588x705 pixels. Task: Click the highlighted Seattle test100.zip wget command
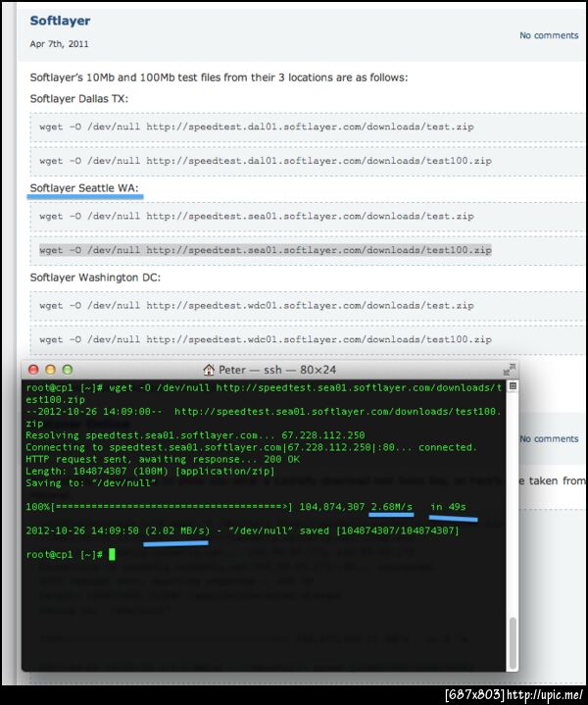point(266,250)
